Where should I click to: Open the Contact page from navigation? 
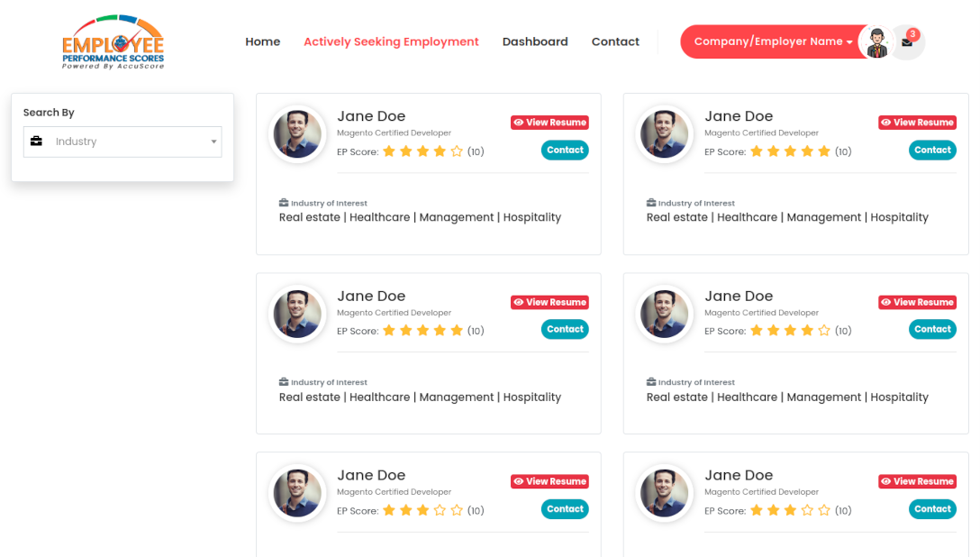point(615,41)
